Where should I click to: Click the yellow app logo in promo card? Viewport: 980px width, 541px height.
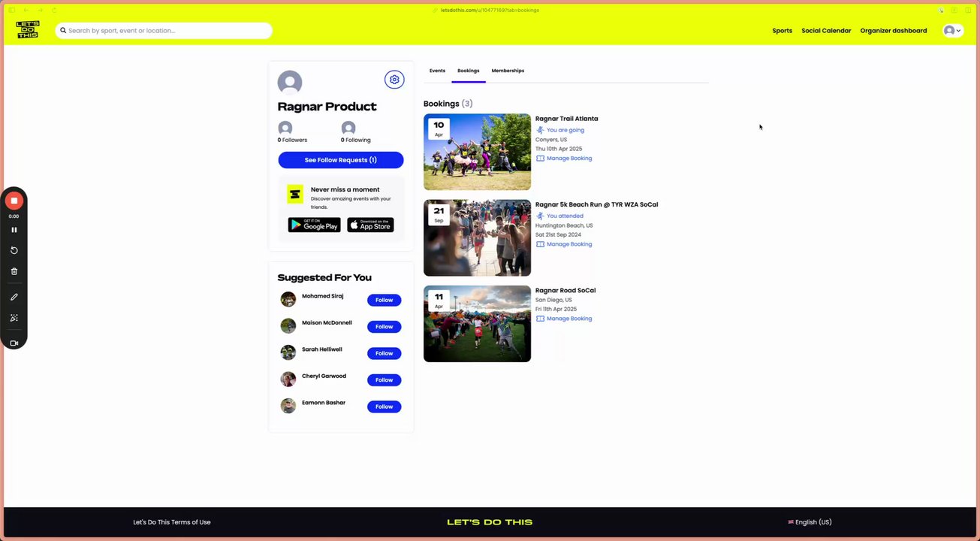(x=295, y=195)
